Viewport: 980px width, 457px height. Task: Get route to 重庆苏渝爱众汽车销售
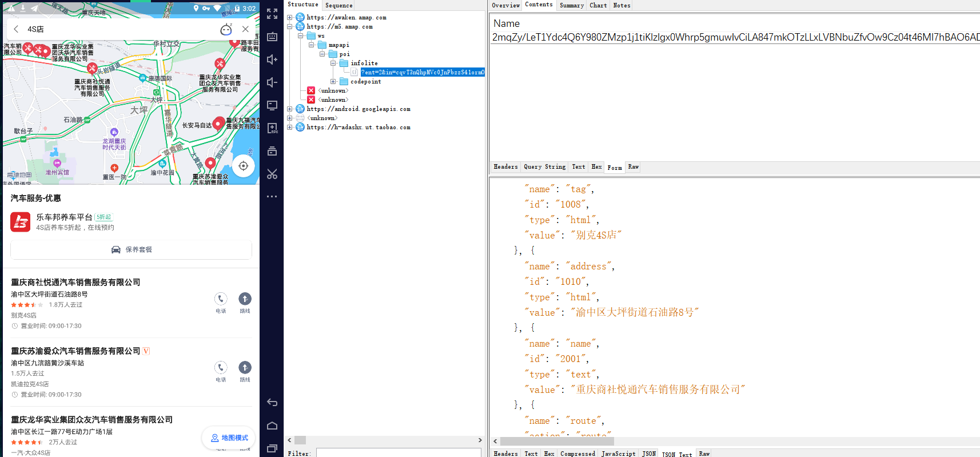[x=245, y=367]
